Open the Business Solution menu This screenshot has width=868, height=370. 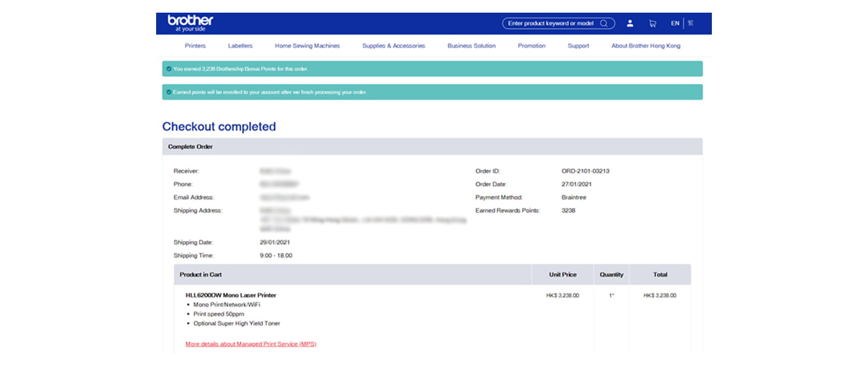pos(471,46)
